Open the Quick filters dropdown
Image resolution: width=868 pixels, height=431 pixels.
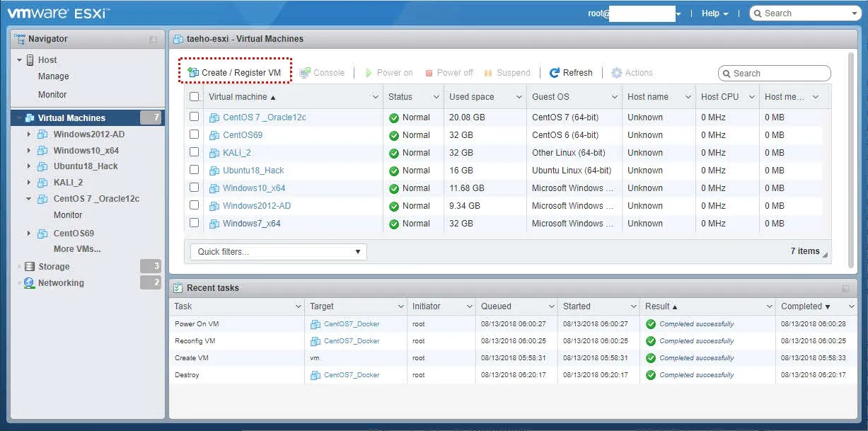point(279,252)
